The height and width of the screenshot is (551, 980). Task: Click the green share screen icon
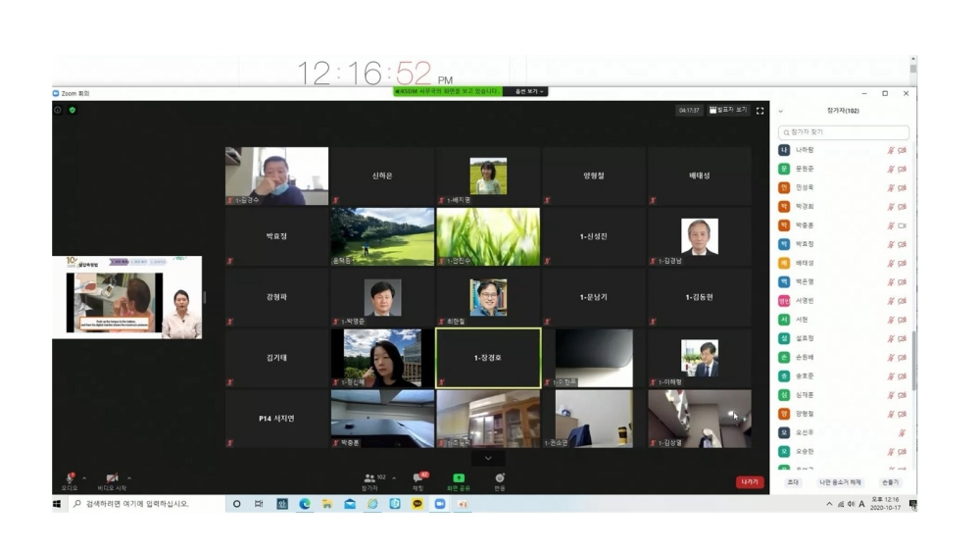(459, 479)
